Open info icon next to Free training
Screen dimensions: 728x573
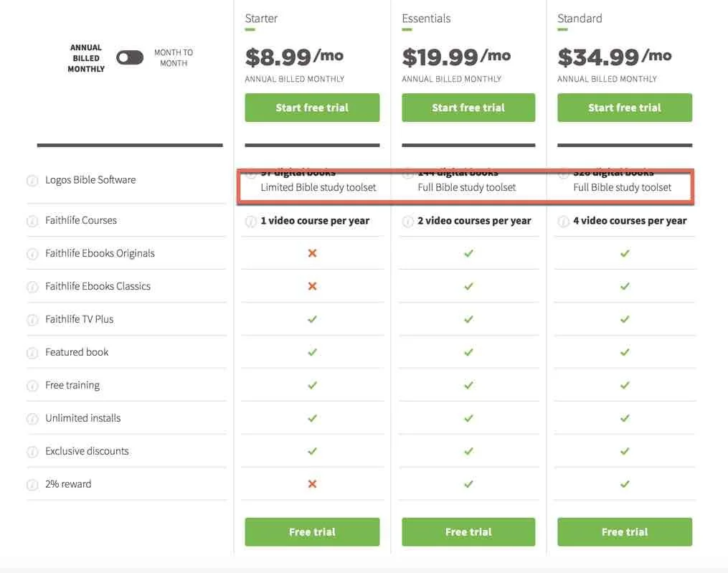click(32, 386)
